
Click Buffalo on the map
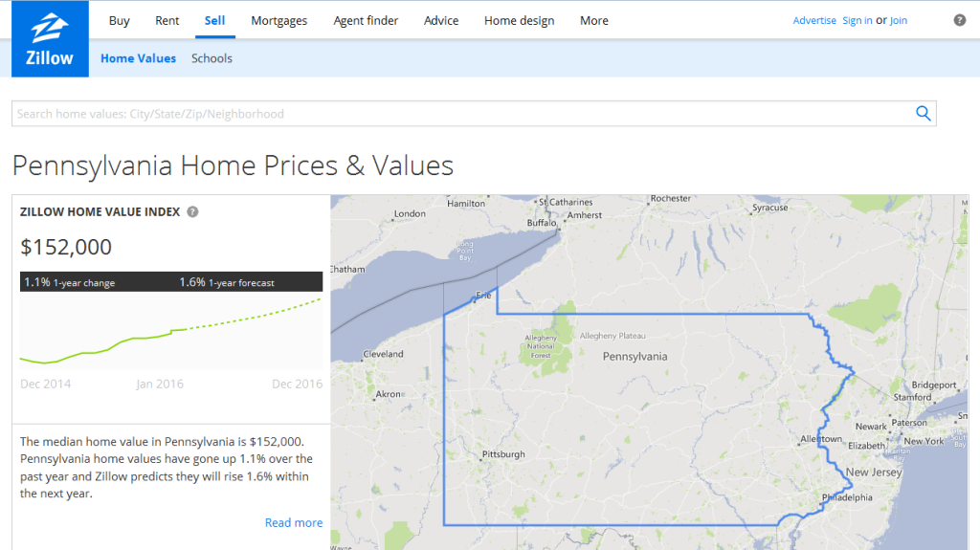(542, 223)
